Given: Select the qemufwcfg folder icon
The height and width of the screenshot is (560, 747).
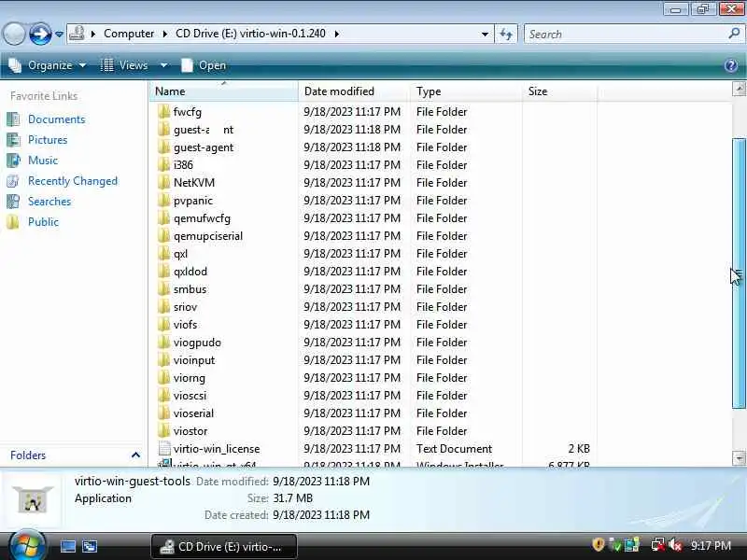Looking at the screenshot, I should click(x=164, y=218).
